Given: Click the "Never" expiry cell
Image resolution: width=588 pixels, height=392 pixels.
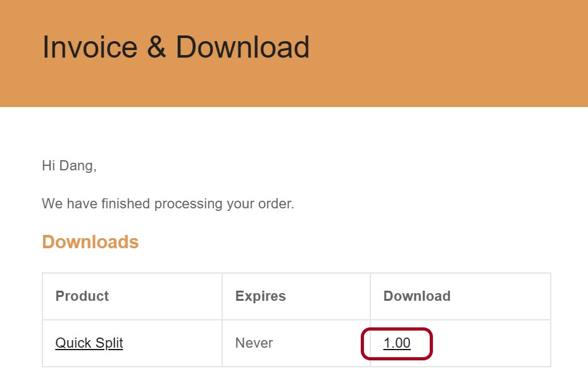Looking at the screenshot, I should (254, 343).
